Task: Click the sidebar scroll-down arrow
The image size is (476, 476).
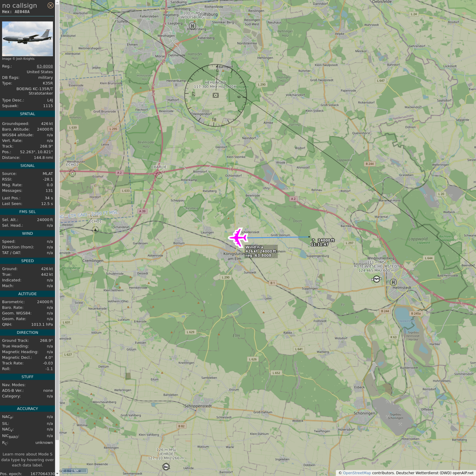Action: (x=57, y=473)
